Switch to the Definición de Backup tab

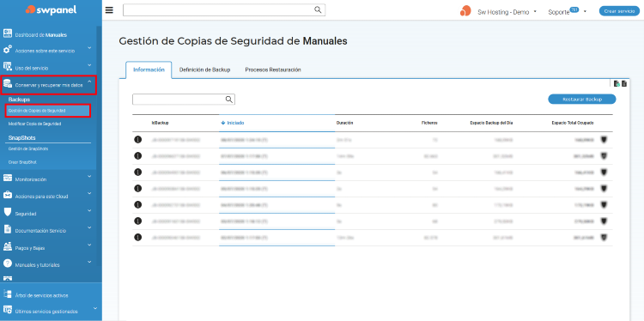point(204,70)
